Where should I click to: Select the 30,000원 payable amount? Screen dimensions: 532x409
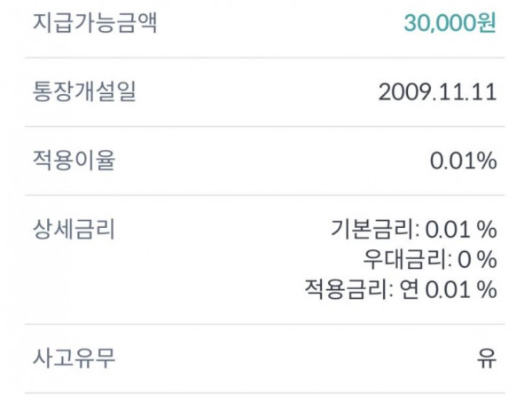tap(450, 22)
